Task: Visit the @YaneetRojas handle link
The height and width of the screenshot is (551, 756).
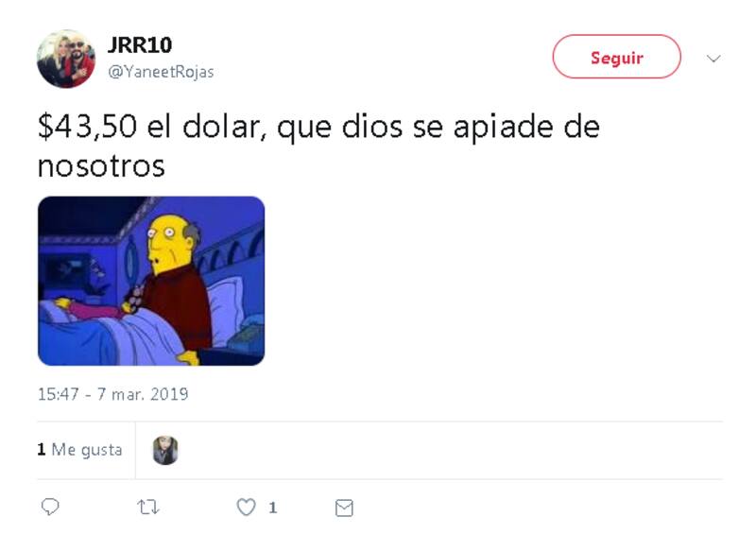Action: [x=161, y=71]
